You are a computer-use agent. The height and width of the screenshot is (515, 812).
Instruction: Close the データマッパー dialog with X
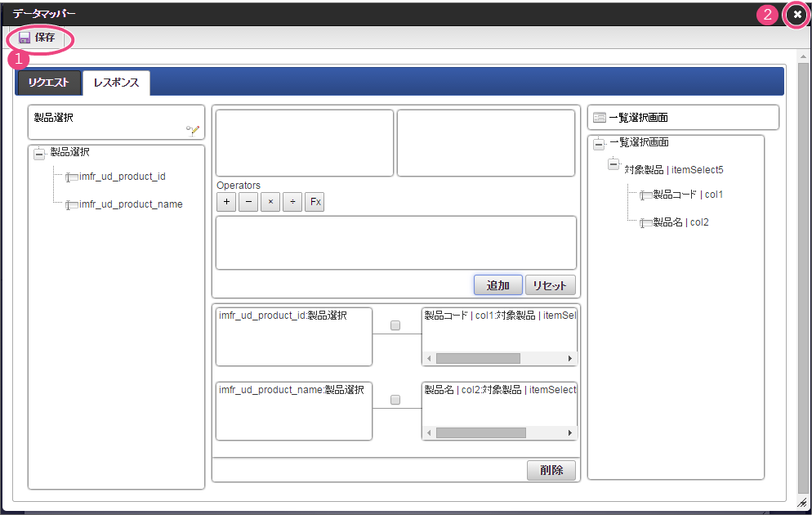797,15
